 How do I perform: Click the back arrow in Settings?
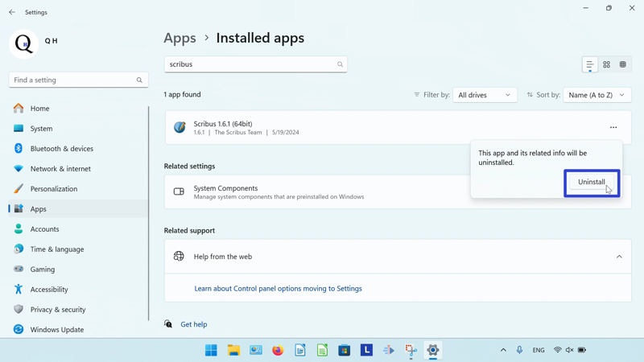pyautogui.click(x=12, y=12)
